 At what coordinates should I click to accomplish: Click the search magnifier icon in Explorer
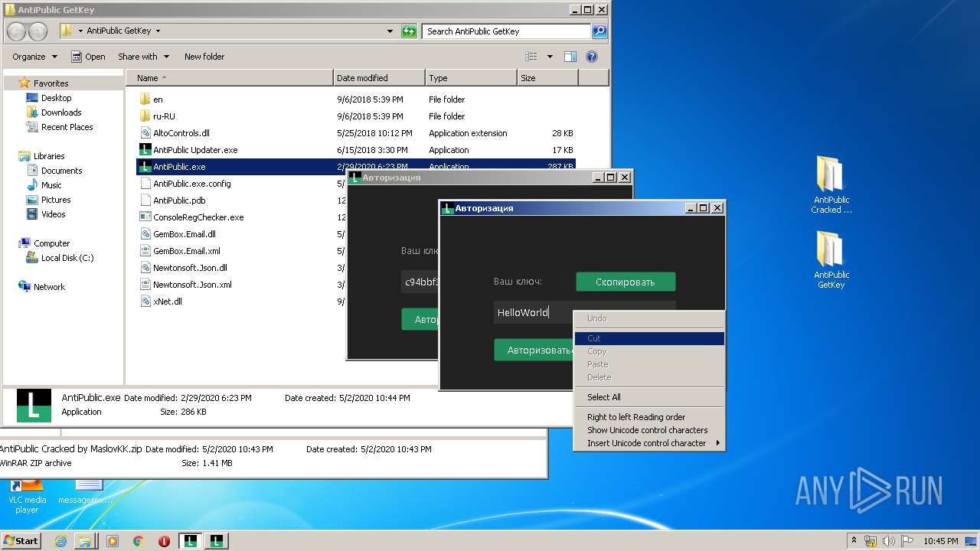point(599,31)
